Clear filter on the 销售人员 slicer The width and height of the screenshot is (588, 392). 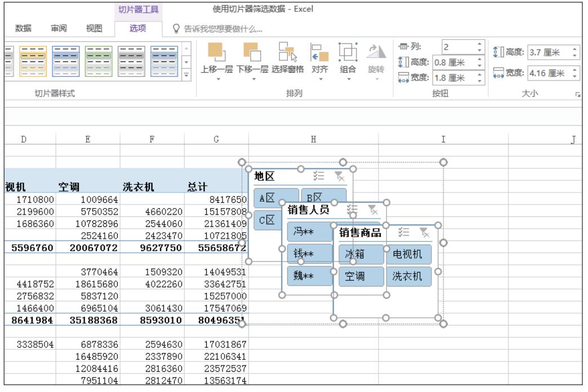(x=373, y=210)
